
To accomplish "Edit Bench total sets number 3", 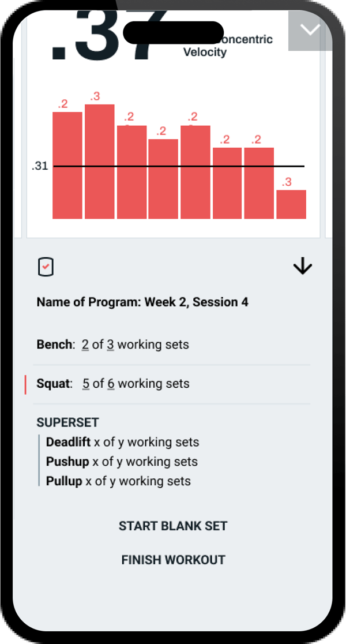I will click(x=110, y=345).
